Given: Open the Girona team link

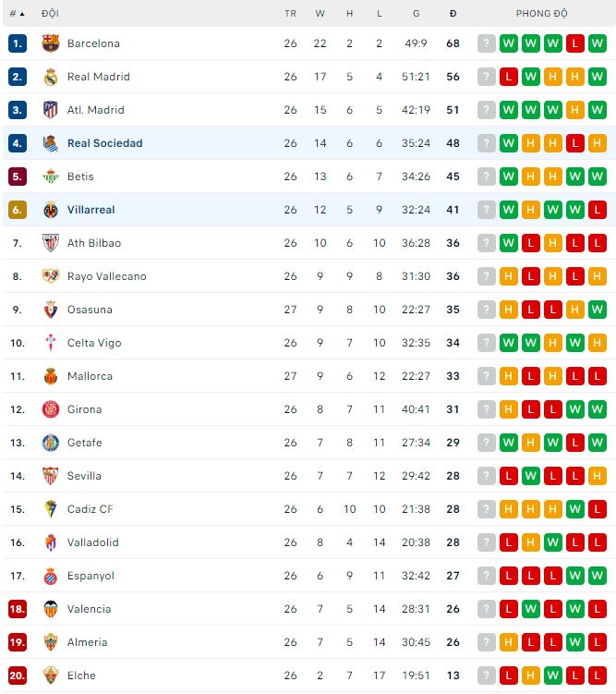Looking at the screenshot, I should 84,409.
